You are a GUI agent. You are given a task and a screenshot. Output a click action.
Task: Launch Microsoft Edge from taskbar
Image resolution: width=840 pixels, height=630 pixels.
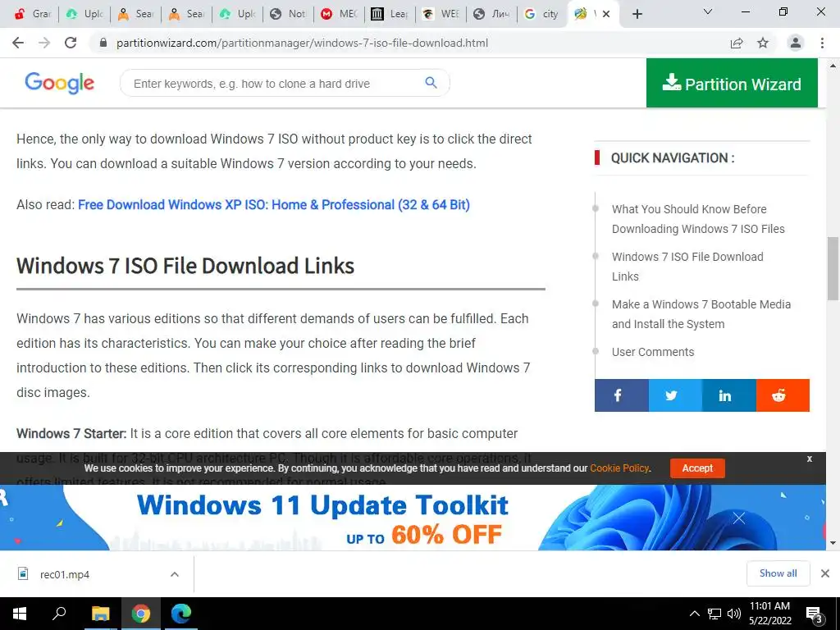(181, 614)
